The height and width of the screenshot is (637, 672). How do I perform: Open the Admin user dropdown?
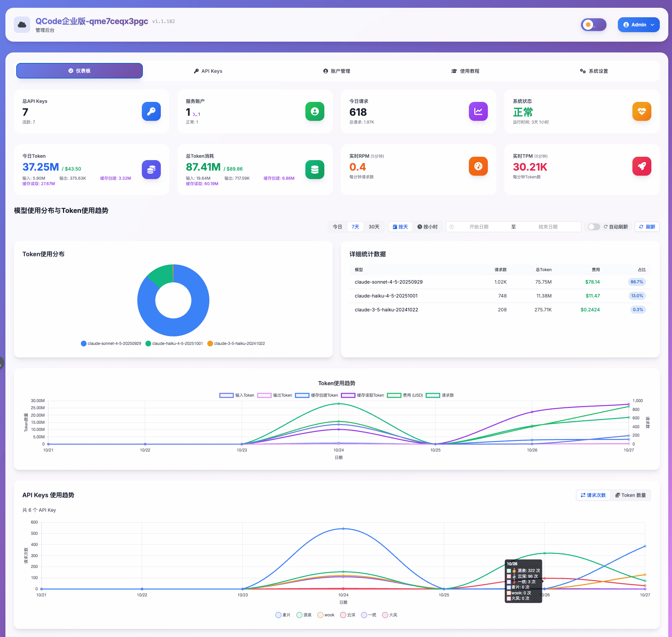point(638,25)
